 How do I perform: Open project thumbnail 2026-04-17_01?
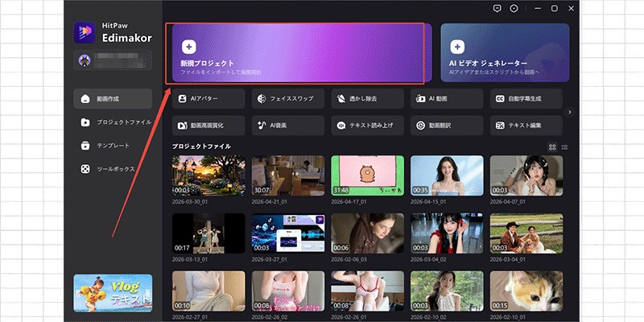[368, 175]
